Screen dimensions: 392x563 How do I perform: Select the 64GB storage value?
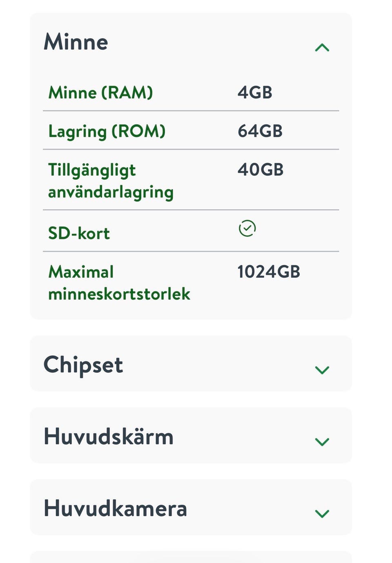(260, 131)
